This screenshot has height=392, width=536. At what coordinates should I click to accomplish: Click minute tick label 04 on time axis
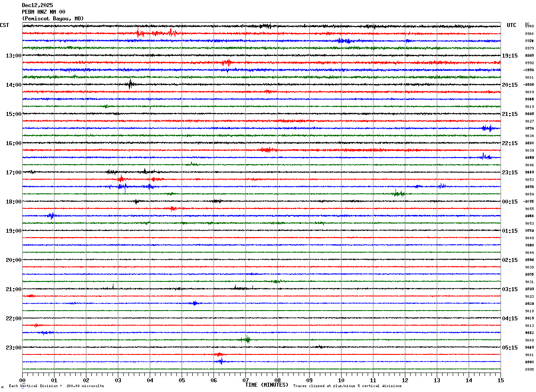(150, 380)
